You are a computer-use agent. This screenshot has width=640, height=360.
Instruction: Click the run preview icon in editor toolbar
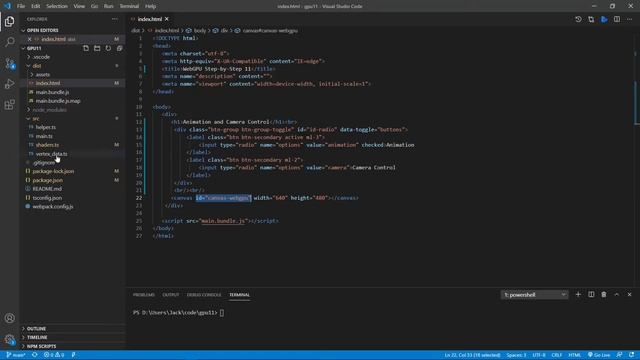(x=604, y=19)
